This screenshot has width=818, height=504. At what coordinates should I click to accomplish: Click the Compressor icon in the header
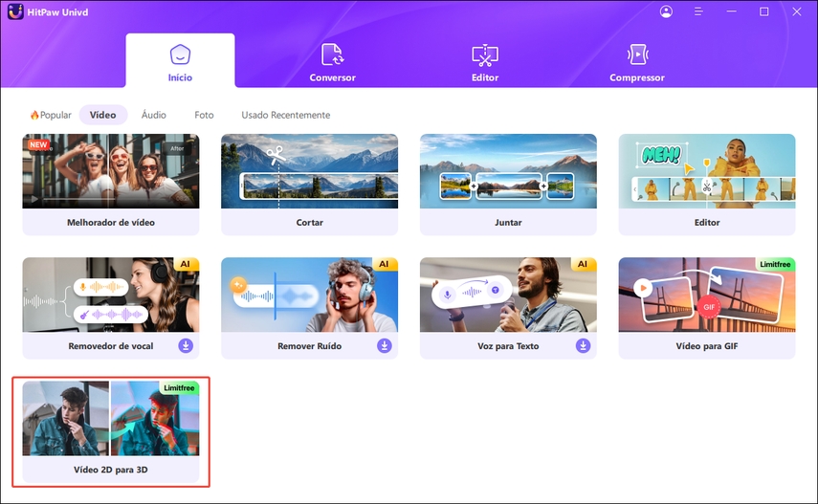point(637,55)
